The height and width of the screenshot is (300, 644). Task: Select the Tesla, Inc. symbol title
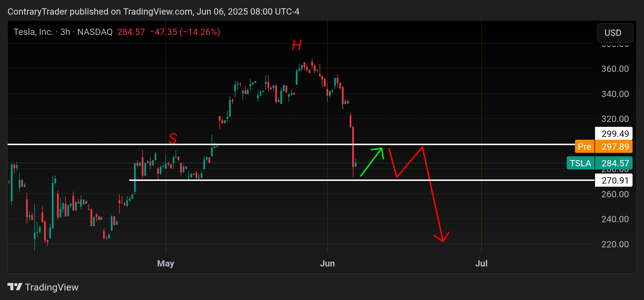(34, 32)
